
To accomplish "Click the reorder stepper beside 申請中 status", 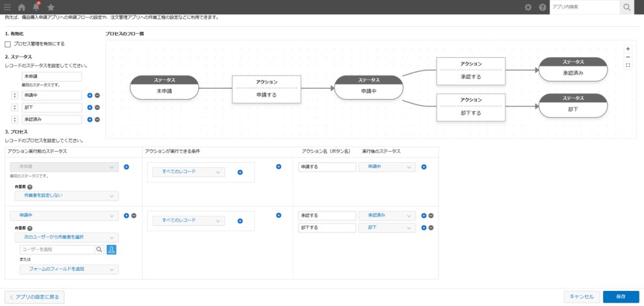I will (14, 96).
